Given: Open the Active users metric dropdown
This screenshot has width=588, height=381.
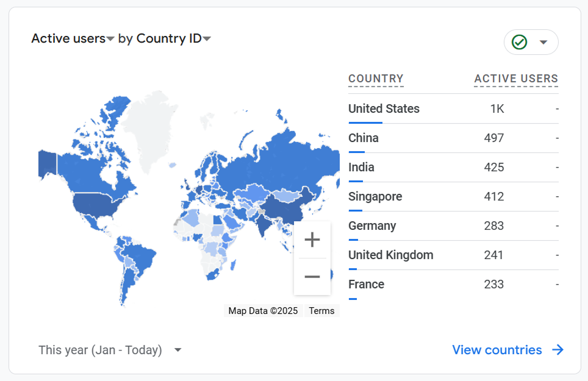Looking at the screenshot, I should click(x=110, y=38).
